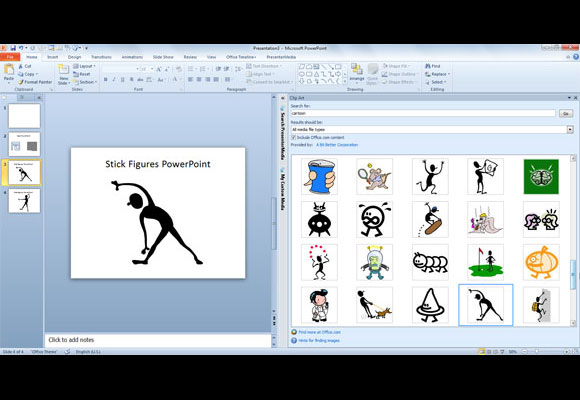Click the Reset slide button
Screen dimensions: 580x400
[x=82, y=74]
